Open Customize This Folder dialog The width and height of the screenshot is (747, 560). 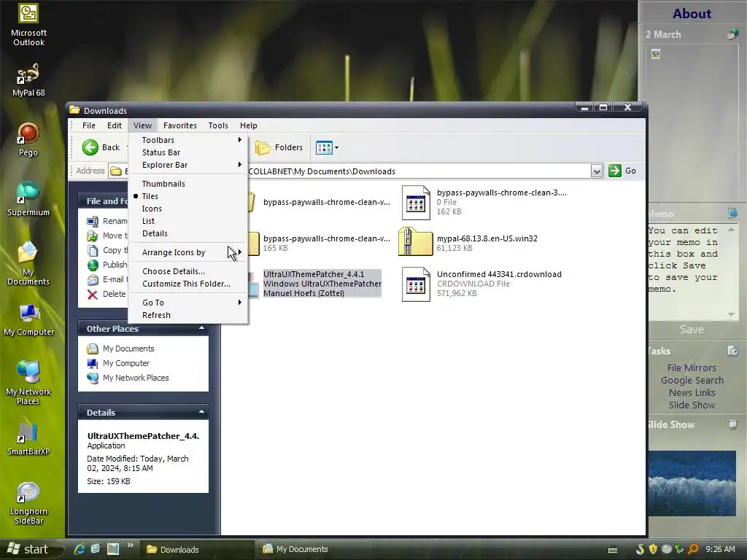click(187, 284)
